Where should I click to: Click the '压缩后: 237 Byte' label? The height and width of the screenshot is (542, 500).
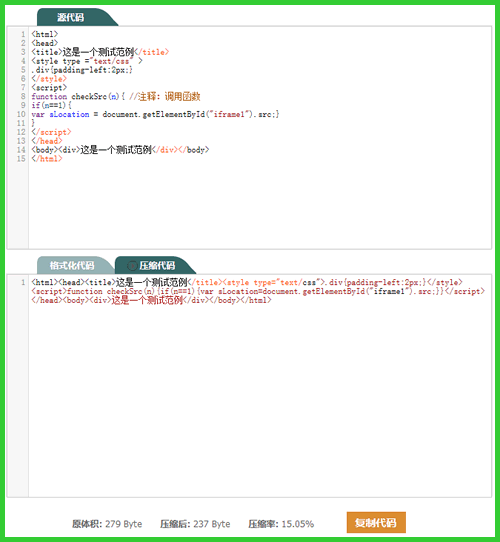coord(195,524)
